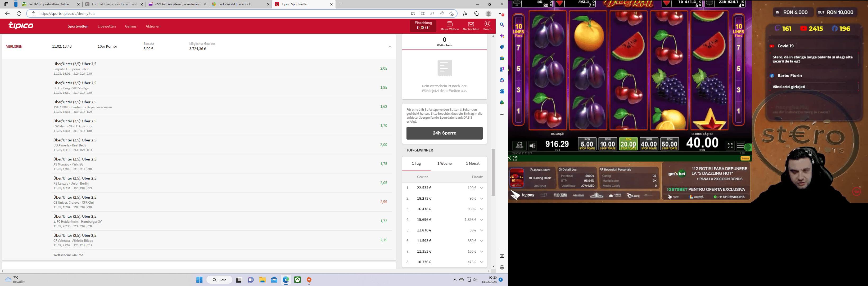Expand top winner row 10.236 €
868x286 pixels.
click(482, 262)
